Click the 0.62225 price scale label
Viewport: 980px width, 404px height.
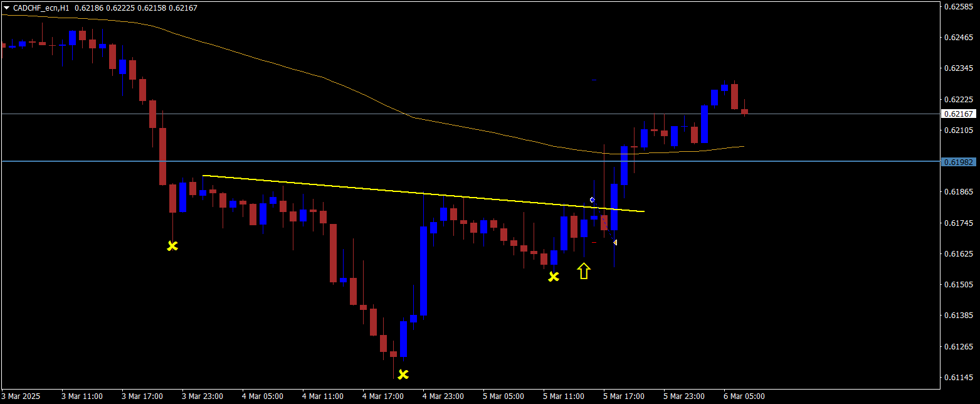(x=957, y=100)
